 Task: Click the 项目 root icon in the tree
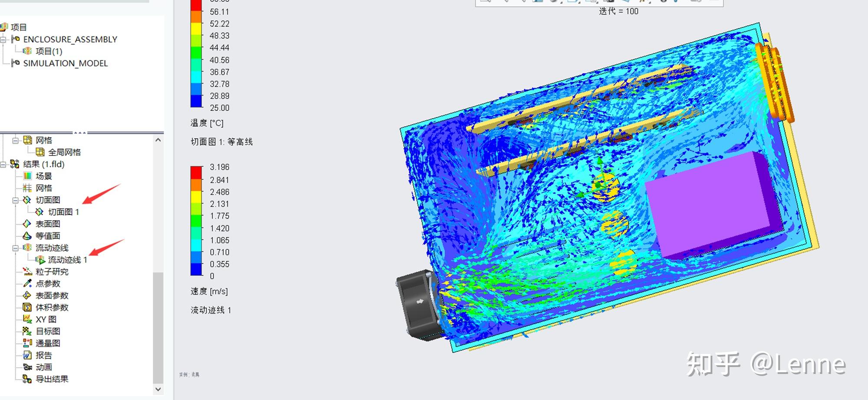pyautogui.click(x=4, y=27)
